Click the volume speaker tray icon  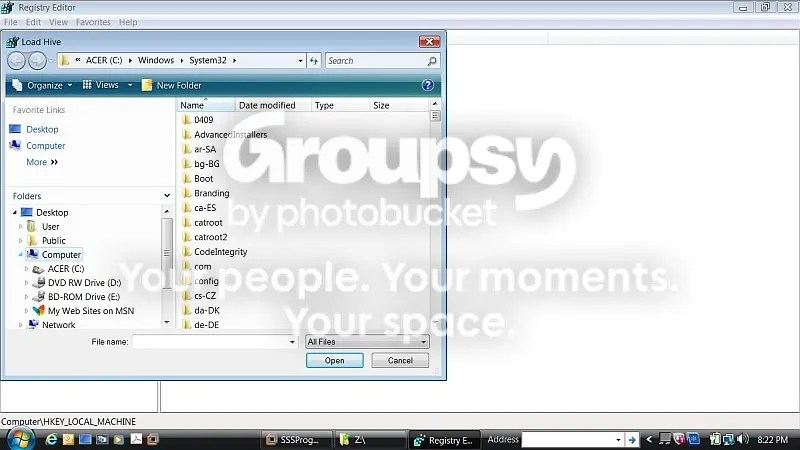click(743, 439)
